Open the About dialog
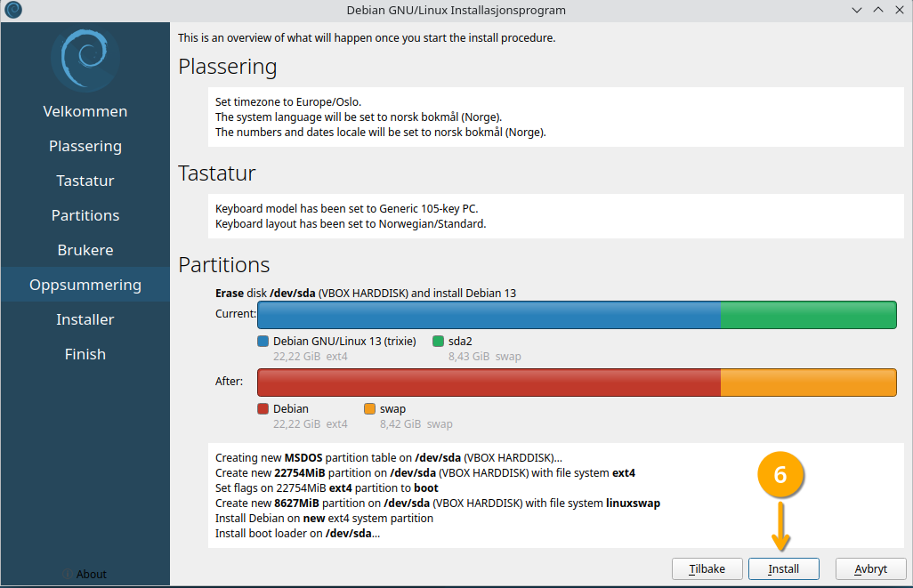913x588 pixels. pyautogui.click(x=85, y=574)
